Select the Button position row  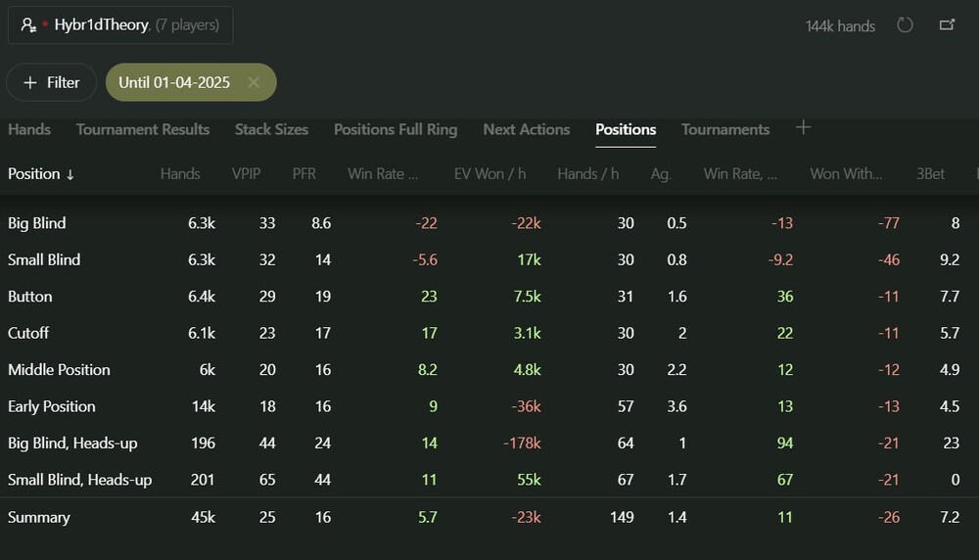pos(30,297)
